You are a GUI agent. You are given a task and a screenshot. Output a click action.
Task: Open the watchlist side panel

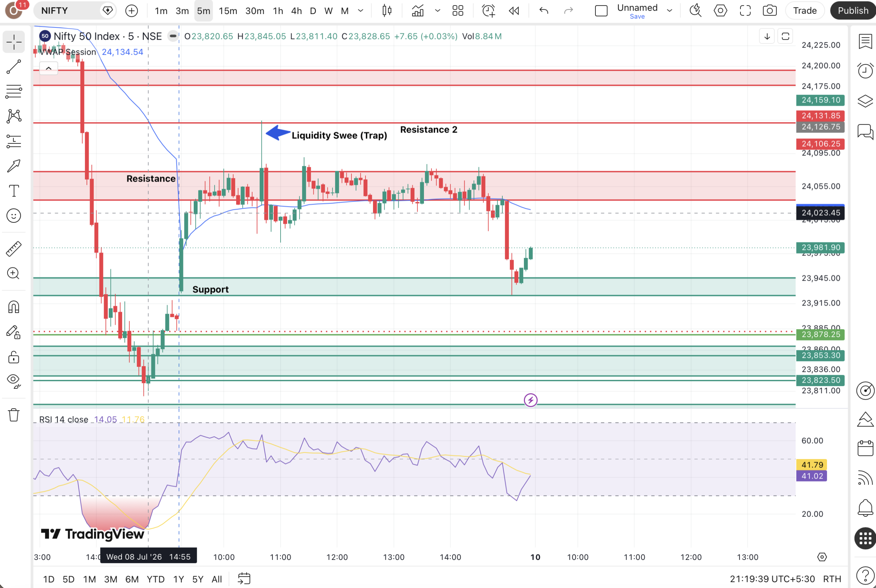click(865, 41)
